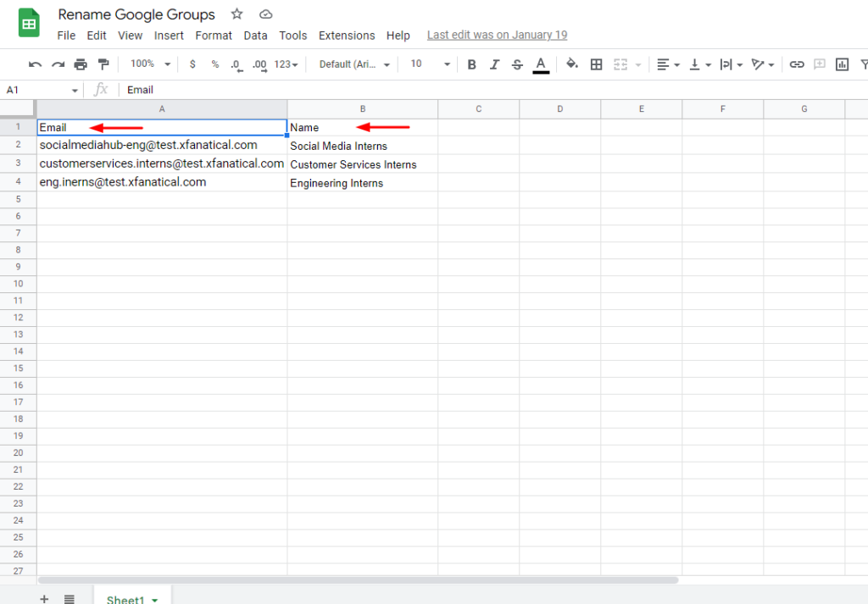Open the fill color tool
868x604 pixels.
[572, 64]
